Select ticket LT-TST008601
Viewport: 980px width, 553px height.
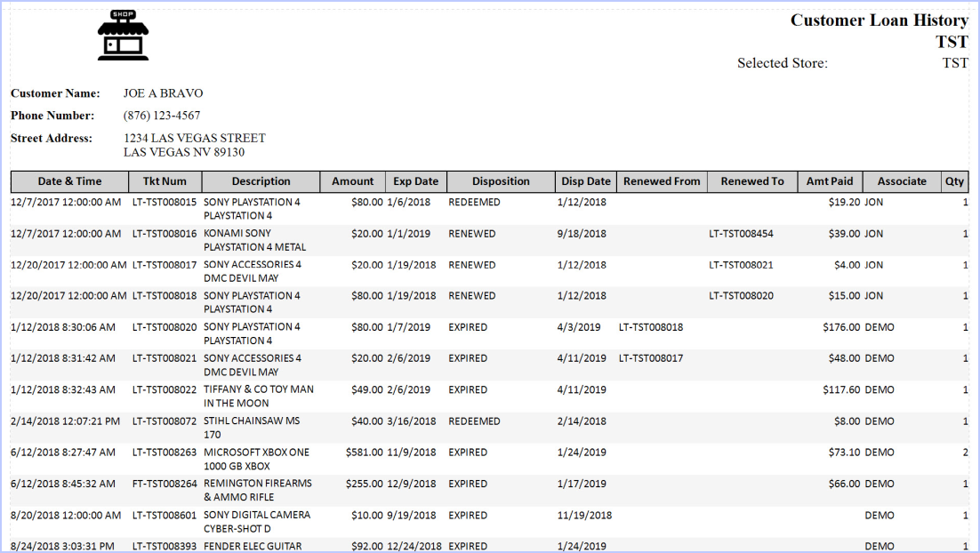click(x=165, y=515)
